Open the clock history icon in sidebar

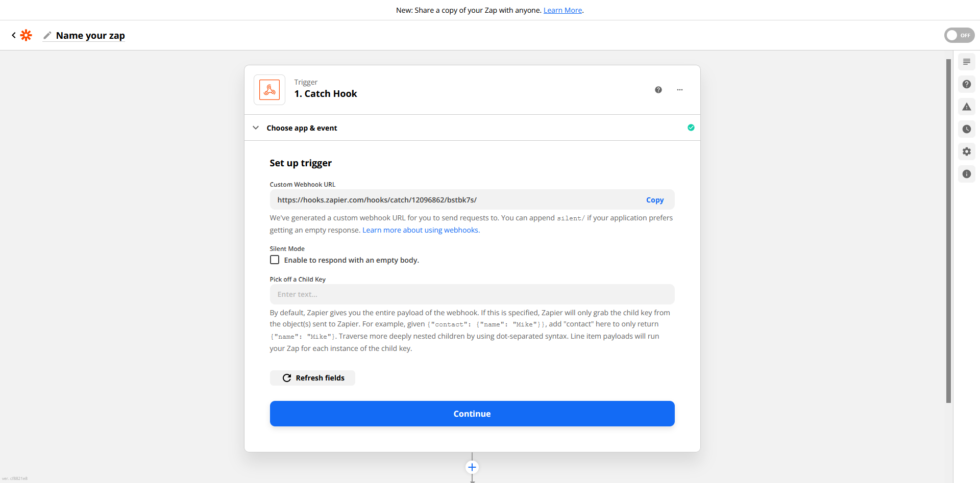pyautogui.click(x=967, y=129)
